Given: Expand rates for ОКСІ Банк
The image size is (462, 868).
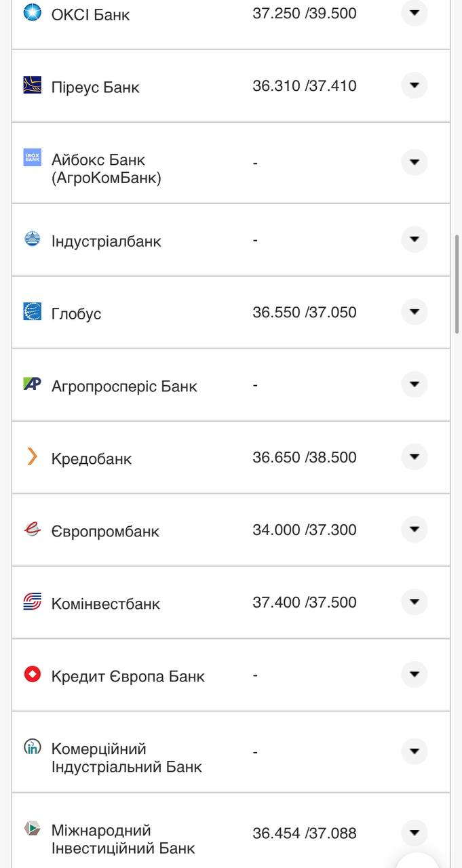Looking at the screenshot, I should (414, 14).
